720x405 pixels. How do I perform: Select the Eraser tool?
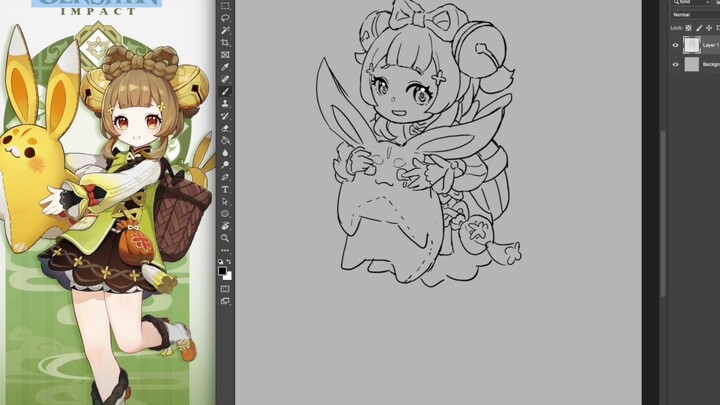click(225, 128)
